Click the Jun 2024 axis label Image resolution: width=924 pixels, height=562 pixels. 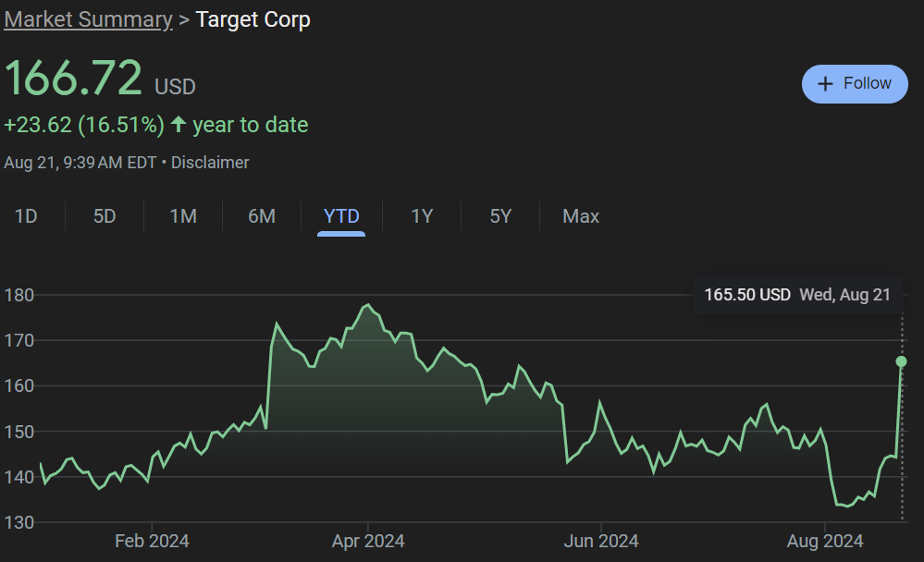[x=601, y=541]
